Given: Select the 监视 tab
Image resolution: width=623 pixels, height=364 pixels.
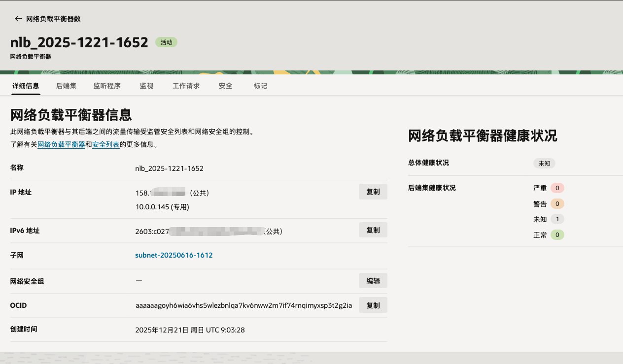Looking at the screenshot, I should click(146, 86).
